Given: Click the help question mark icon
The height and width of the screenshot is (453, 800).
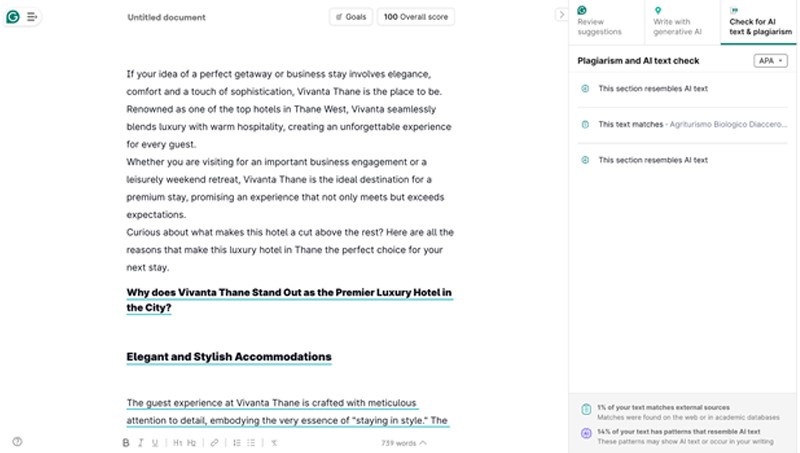Looking at the screenshot, I should tap(17, 441).
